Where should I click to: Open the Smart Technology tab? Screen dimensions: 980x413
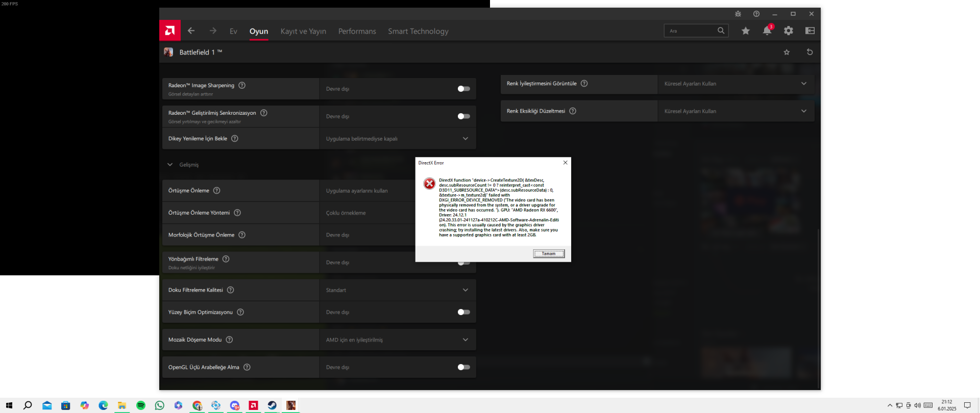[418, 31]
